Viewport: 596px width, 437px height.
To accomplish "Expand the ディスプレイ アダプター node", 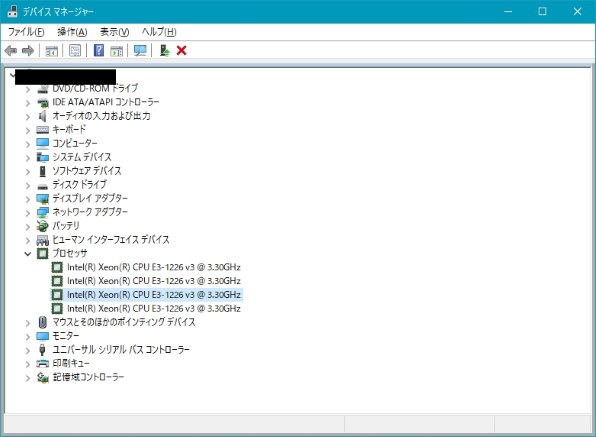I will (28, 199).
